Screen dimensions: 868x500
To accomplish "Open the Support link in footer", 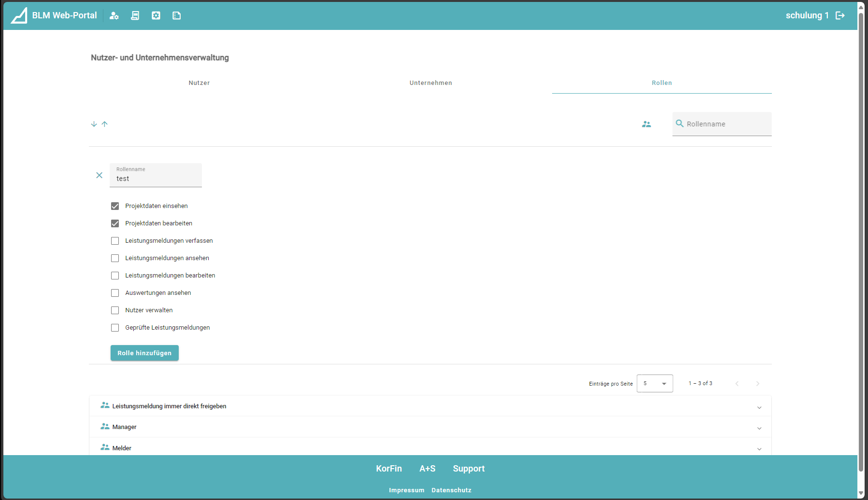I will (x=469, y=469).
